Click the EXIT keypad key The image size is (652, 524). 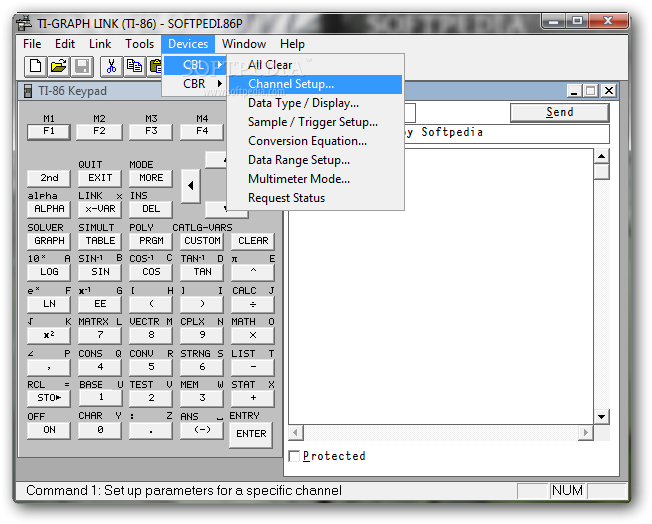pyautogui.click(x=100, y=178)
